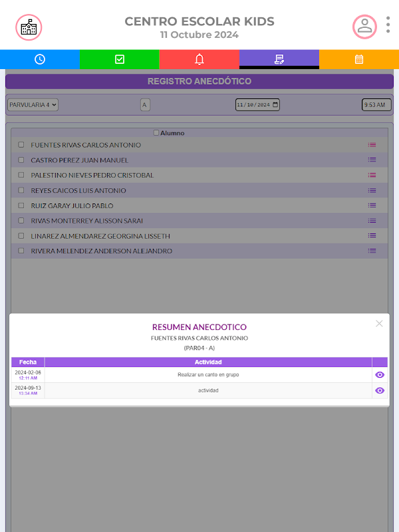Click the Actividad column header
This screenshot has height=532, width=399.
pyautogui.click(x=208, y=362)
